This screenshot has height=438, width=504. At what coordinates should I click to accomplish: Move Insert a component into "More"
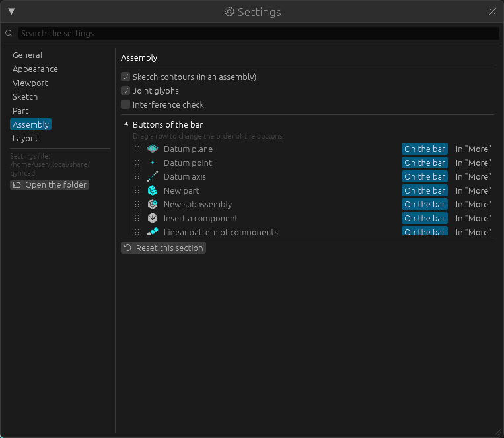pos(473,218)
